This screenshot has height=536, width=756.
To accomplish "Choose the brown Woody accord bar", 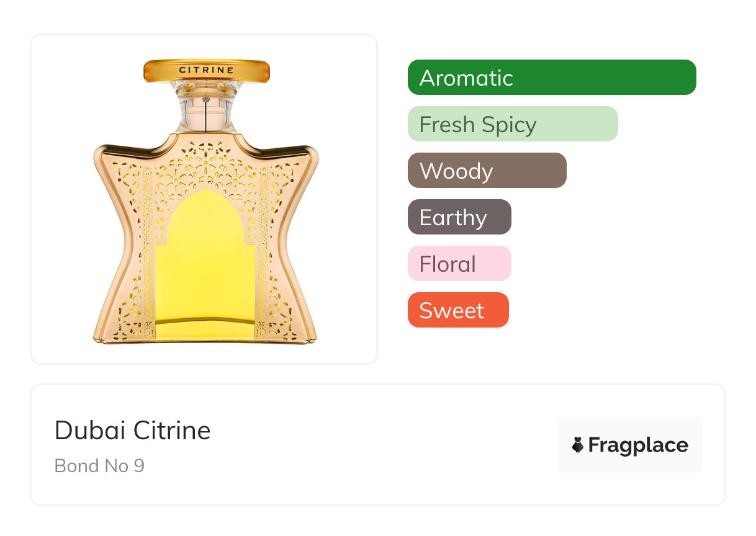I will click(487, 171).
